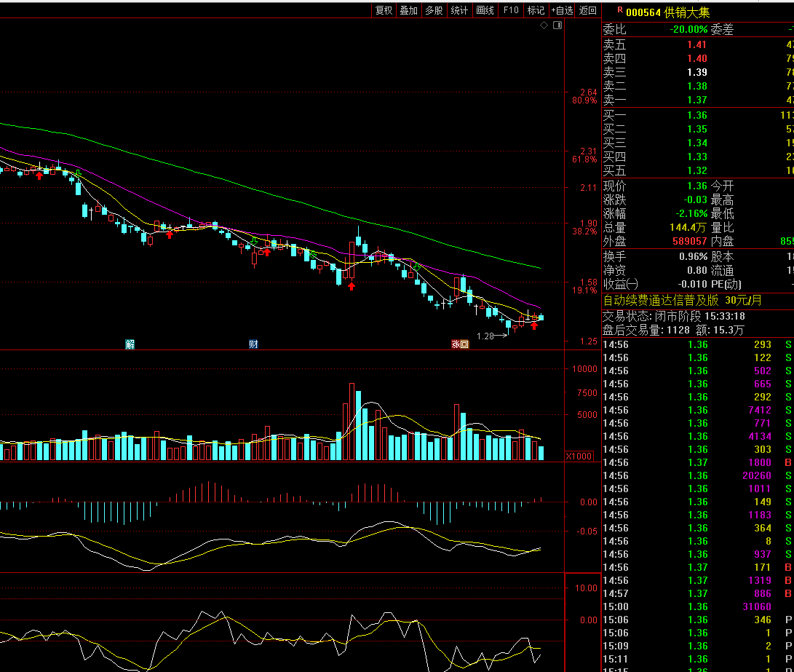Click the red R margin icon
Viewport: 794px width, 672px height.
[x=620, y=9]
